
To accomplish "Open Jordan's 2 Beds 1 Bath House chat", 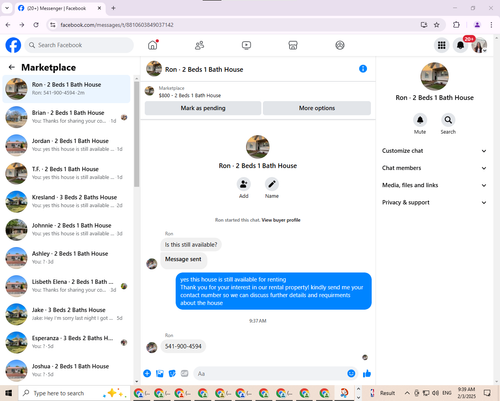I will coord(66,145).
